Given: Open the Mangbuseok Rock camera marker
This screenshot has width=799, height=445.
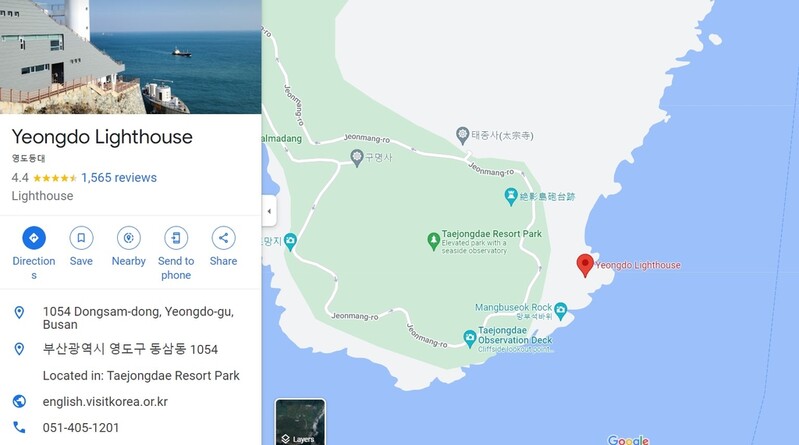Looking at the screenshot, I should coord(561,310).
